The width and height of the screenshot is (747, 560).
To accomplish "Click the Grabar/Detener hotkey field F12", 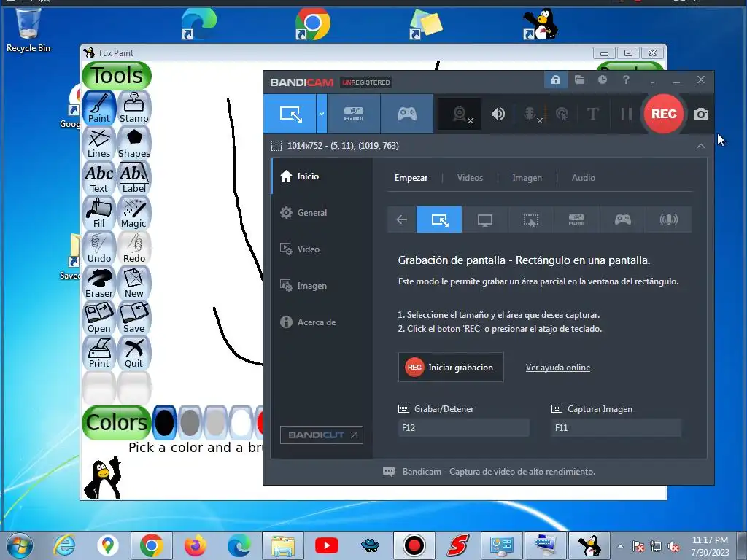I will coord(463,427).
